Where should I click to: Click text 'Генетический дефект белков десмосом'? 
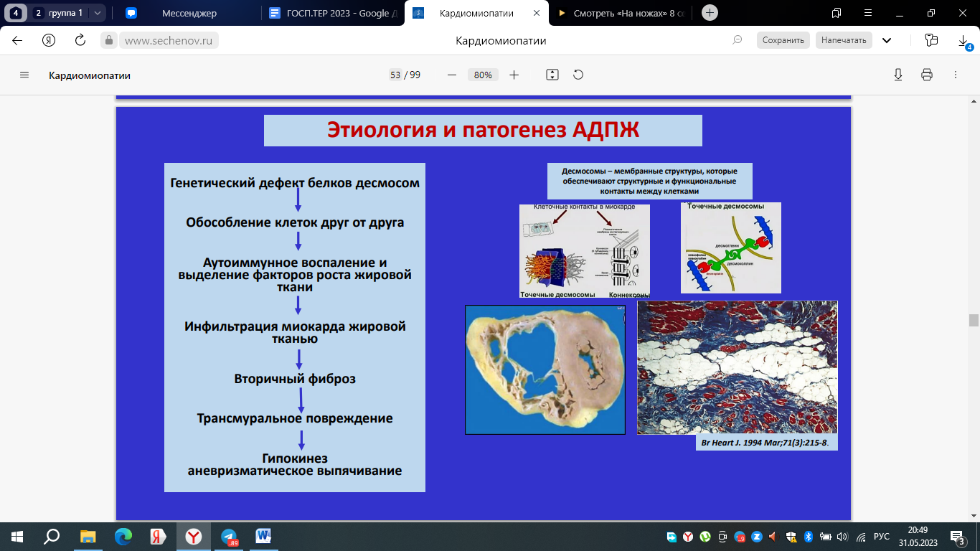[295, 183]
